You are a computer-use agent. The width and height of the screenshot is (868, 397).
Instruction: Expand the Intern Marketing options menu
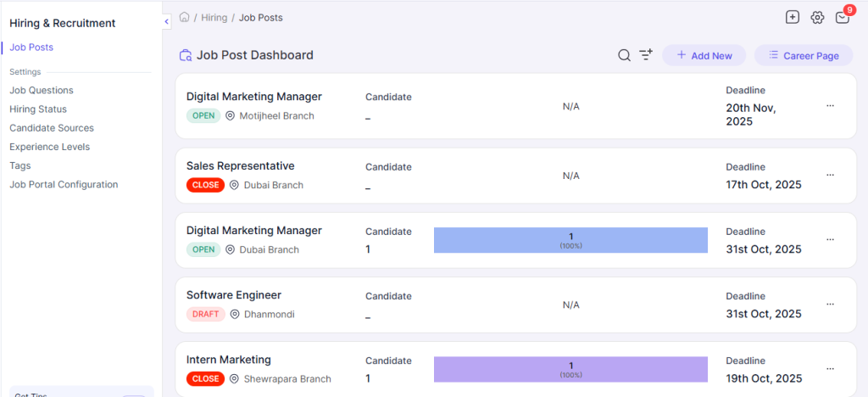(830, 369)
